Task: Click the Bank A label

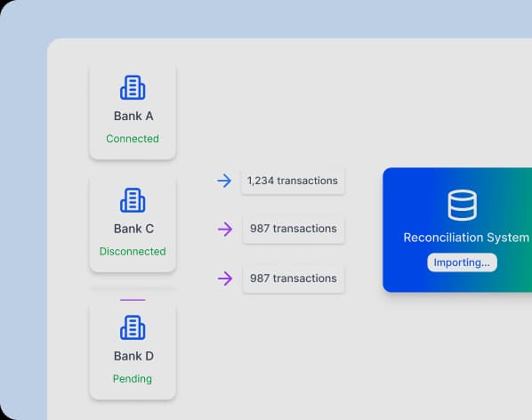Action: point(133,116)
